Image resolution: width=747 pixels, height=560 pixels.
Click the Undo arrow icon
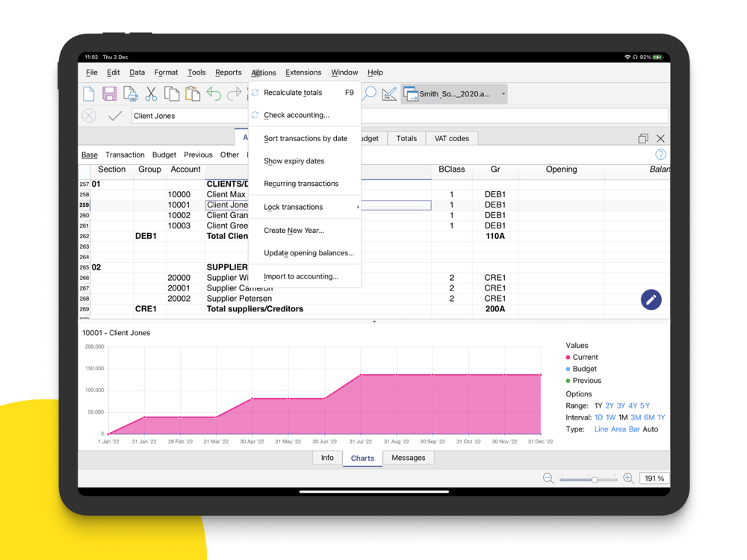(214, 94)
